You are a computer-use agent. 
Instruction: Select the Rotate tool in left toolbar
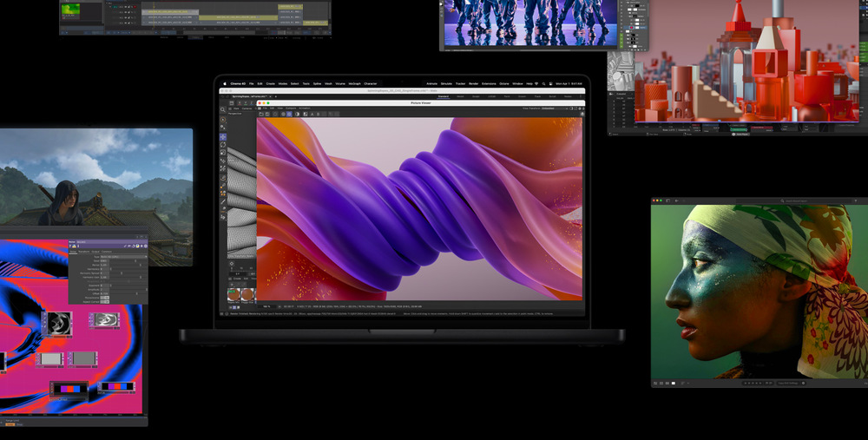pos(223,145)
